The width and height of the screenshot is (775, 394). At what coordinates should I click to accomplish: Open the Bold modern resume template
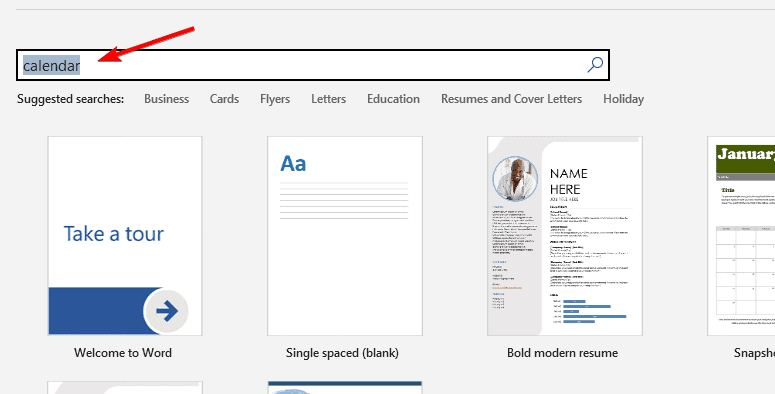click(x=565, y=236)
